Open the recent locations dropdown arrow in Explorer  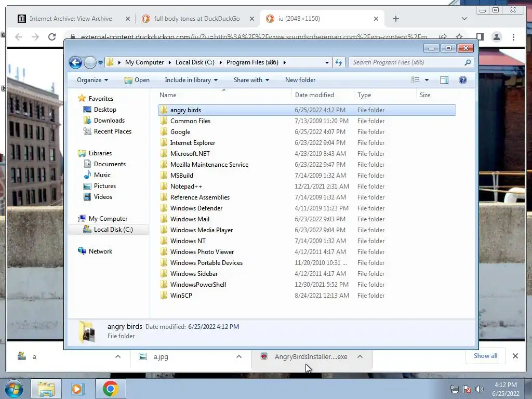(x=100, y=63)
